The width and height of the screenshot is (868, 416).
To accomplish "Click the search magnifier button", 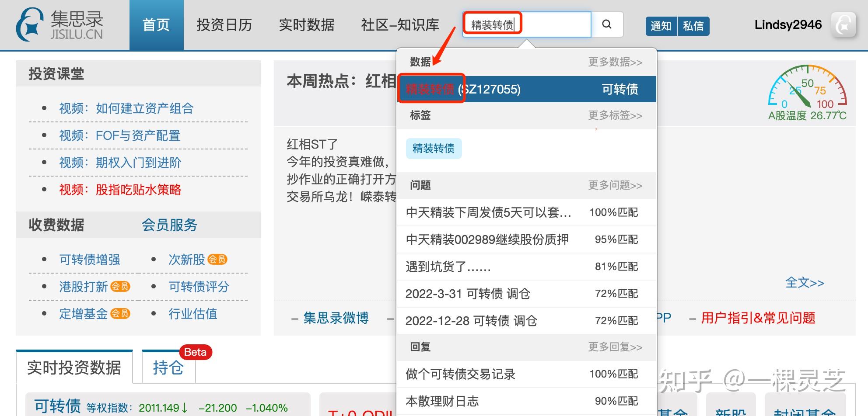I will tap(607, 24).
